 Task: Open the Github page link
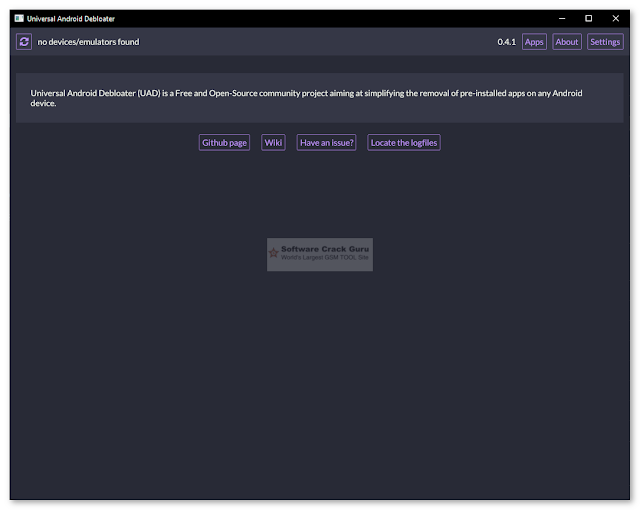[x=224, y=142]
